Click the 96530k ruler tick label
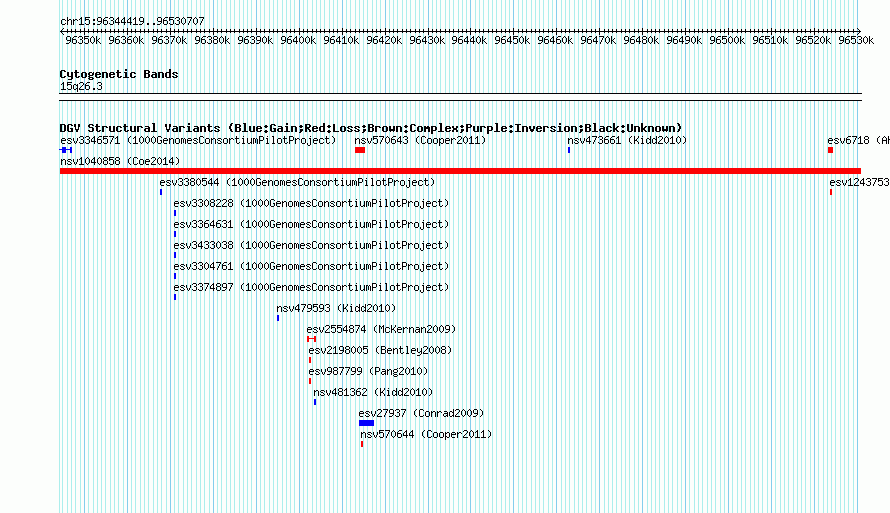This screenshot has width=890, height=513. [x=856, y=40]
